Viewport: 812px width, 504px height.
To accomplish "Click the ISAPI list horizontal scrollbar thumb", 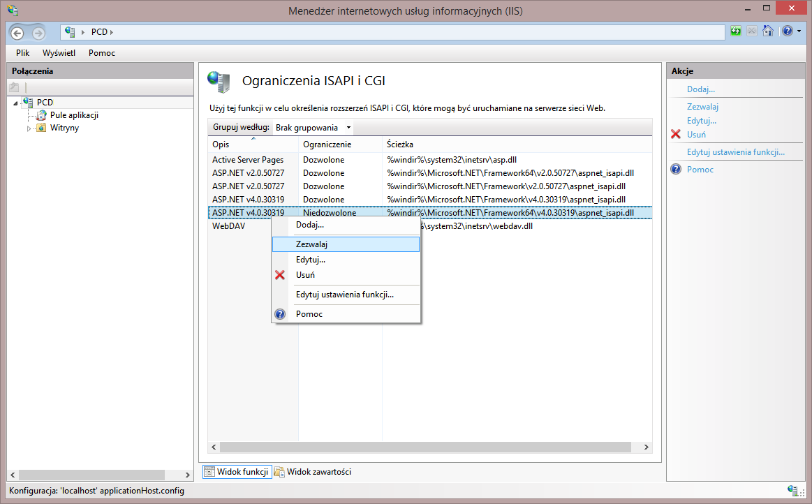I will (426, 447).
